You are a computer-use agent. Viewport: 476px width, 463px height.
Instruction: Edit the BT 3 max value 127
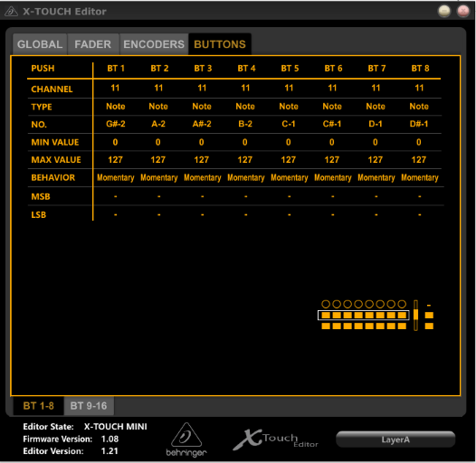click(x=202, y=159)
